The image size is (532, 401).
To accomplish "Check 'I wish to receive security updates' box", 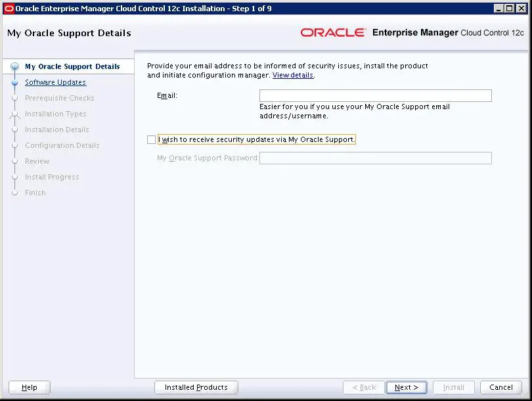I will [151, 139].
